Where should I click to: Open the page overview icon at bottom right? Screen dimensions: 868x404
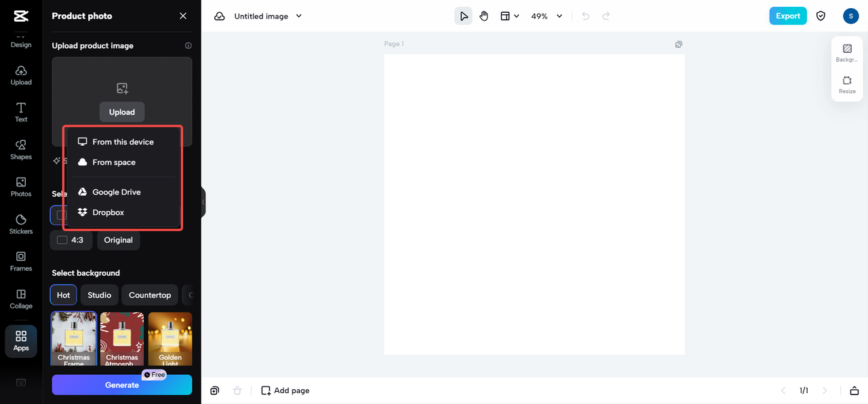(x=854, y=390)
